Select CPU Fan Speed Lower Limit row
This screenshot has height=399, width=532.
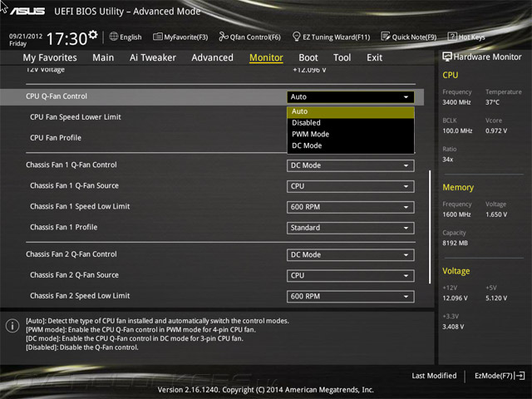[76, 117]
